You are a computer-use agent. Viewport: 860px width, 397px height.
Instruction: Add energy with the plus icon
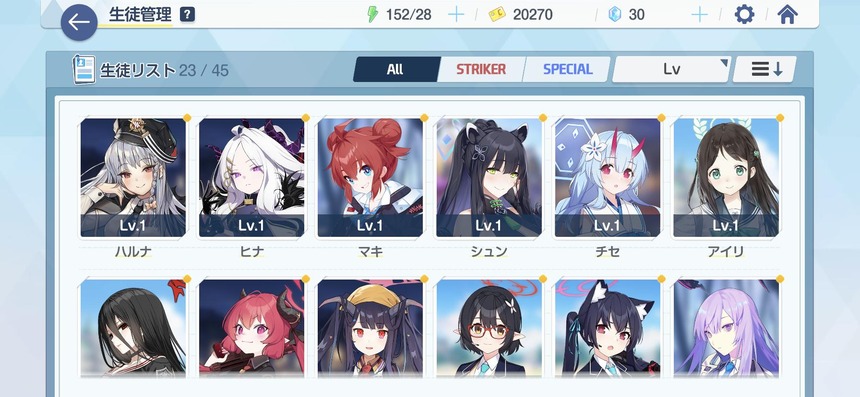point(456,15)
